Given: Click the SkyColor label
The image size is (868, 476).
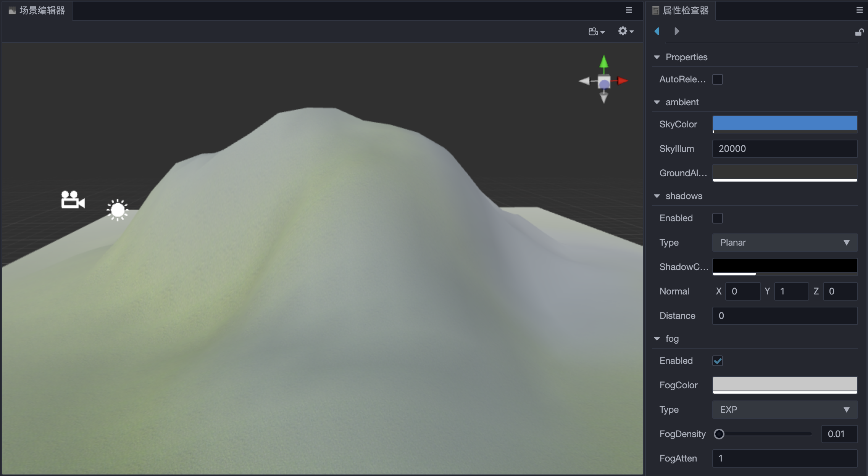Looking at the screenshot, I should tap(678, 124).
